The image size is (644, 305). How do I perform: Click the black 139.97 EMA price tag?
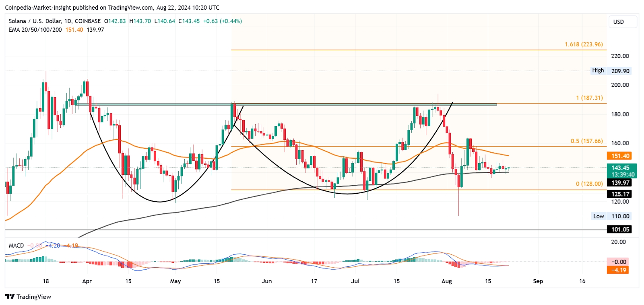[620, 182]
